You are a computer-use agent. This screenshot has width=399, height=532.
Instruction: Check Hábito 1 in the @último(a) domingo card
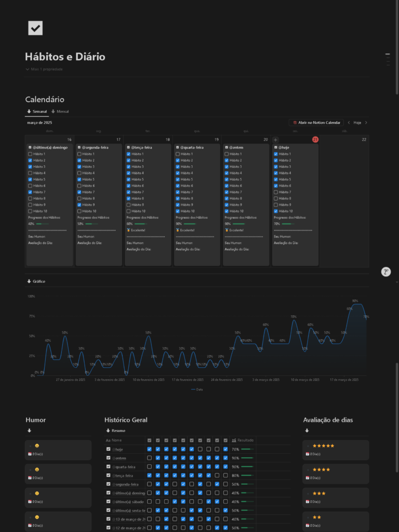[x=30, y=154]
